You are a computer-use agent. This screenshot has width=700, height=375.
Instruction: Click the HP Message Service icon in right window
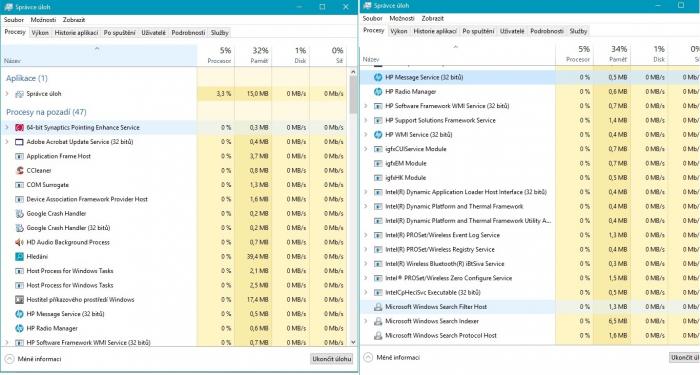point(378,77)
